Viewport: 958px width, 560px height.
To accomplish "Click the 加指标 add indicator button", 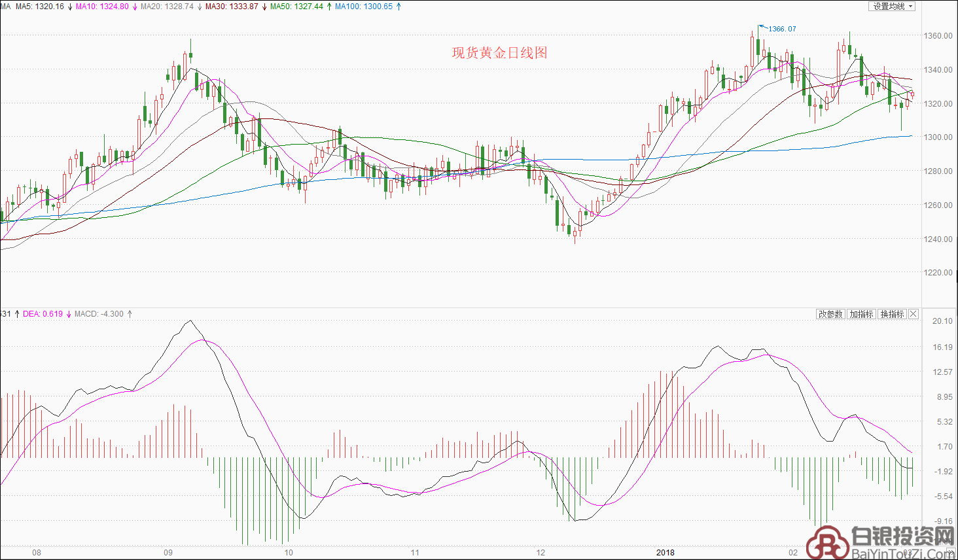I will 861,314.
